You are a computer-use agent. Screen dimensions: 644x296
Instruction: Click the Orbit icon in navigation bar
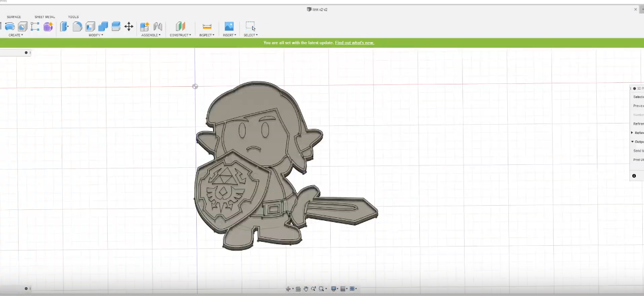(x=288, y=289)
